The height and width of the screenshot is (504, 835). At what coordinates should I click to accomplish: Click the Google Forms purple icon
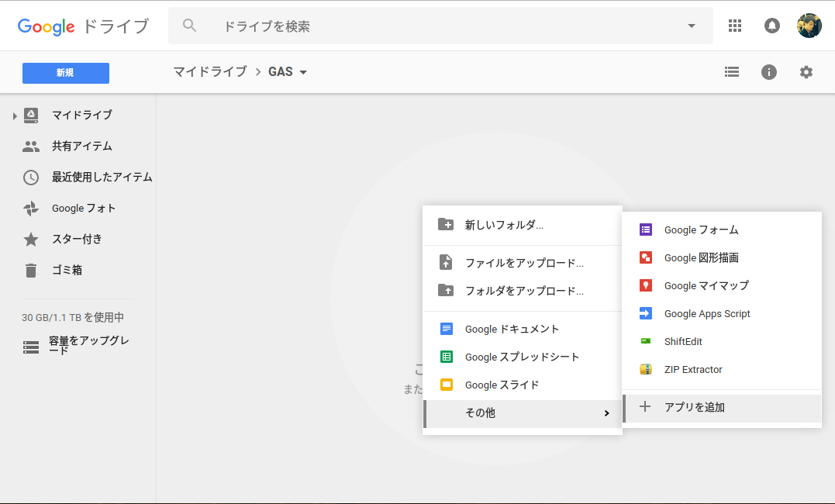[645, 230]
